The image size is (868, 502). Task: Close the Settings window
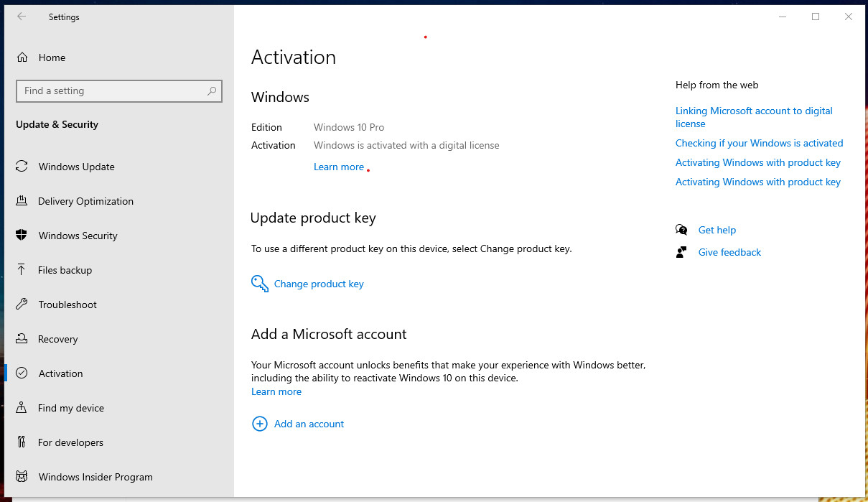(849, 17)
